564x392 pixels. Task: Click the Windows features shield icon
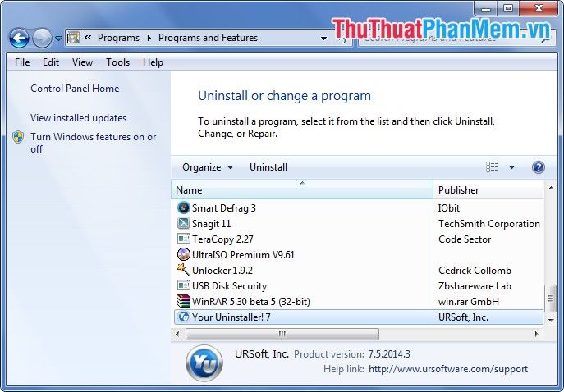18,137
